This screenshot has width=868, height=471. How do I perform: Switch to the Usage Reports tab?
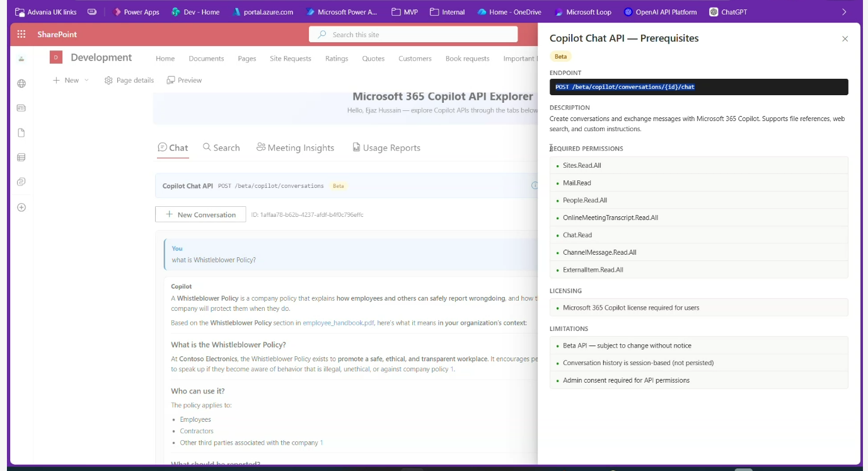pos(386,148)
